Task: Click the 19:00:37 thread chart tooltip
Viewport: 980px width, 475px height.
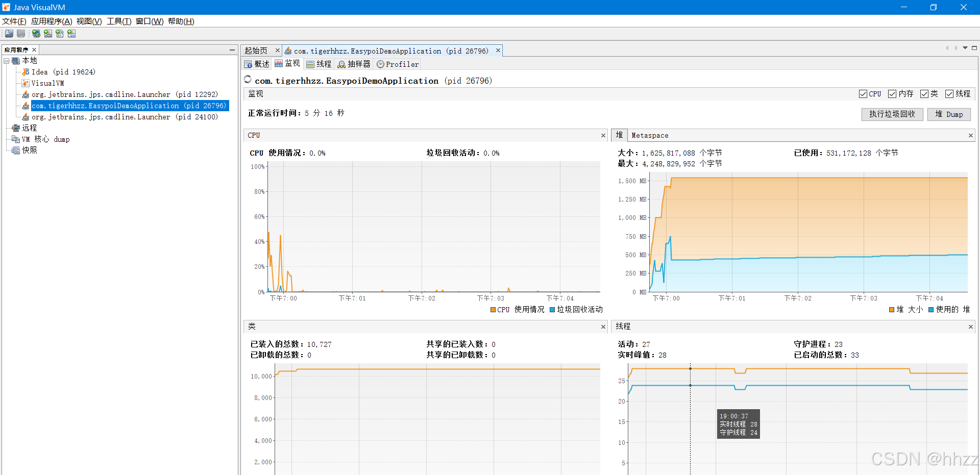Action: (739, 424)
